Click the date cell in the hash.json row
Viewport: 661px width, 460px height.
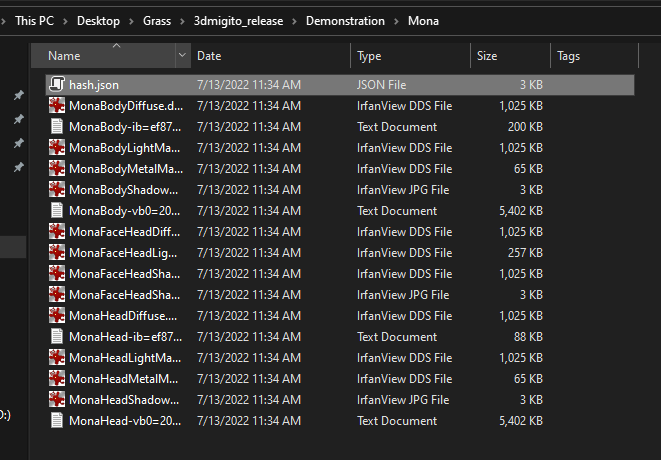pos(249,85)
